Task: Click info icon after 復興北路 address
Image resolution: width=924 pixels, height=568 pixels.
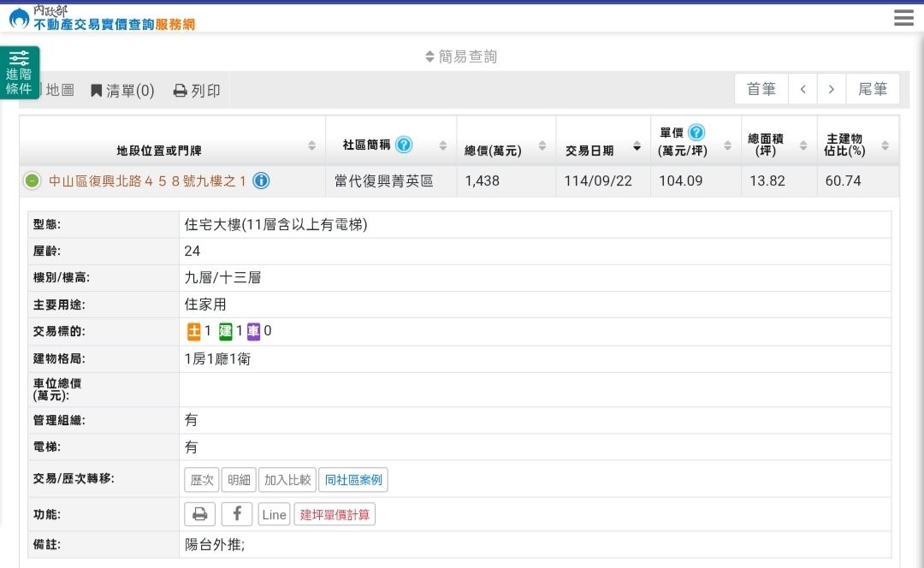Action: coord(261,180)
